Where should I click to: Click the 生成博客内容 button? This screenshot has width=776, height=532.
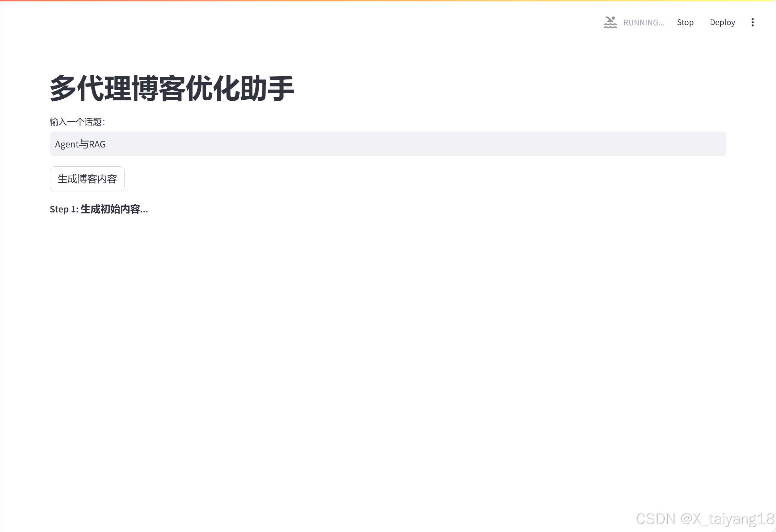click(x=87, y=179)
